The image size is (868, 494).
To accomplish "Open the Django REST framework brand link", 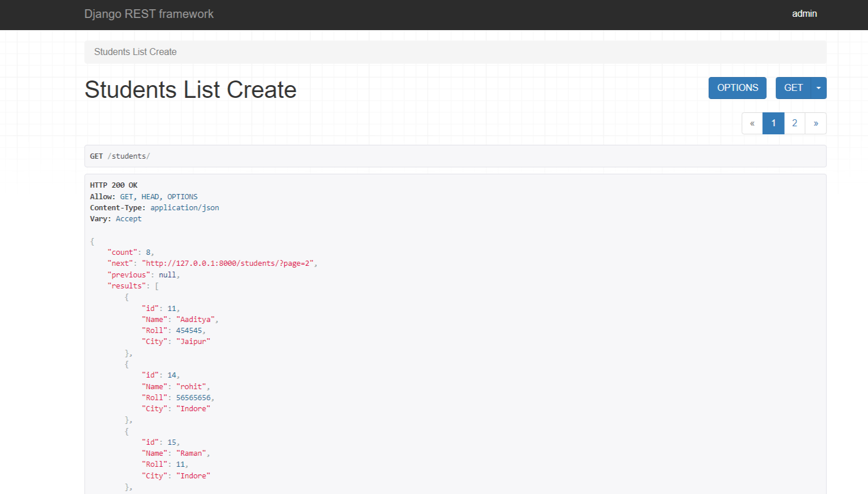I will tap(149, 14).
